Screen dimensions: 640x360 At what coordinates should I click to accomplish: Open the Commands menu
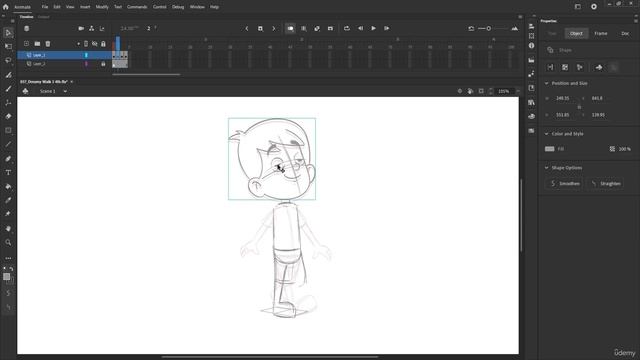137,7
